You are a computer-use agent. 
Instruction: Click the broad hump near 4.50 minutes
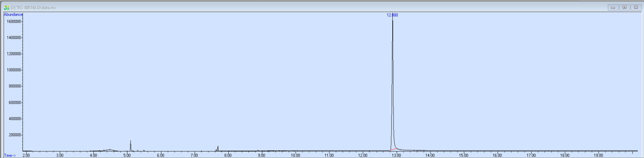coord(109,150)
